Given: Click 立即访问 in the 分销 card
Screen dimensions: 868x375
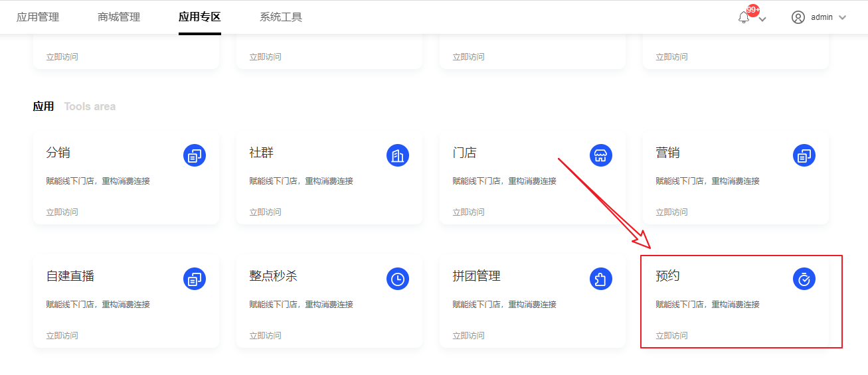Looking at the screenshot, I should click(x=62, y=212).
